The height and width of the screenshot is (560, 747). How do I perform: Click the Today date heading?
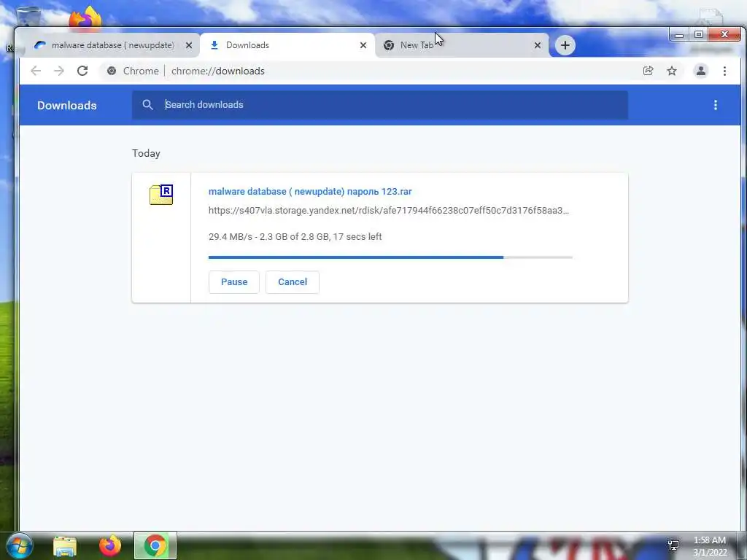[x=146, y=153]
